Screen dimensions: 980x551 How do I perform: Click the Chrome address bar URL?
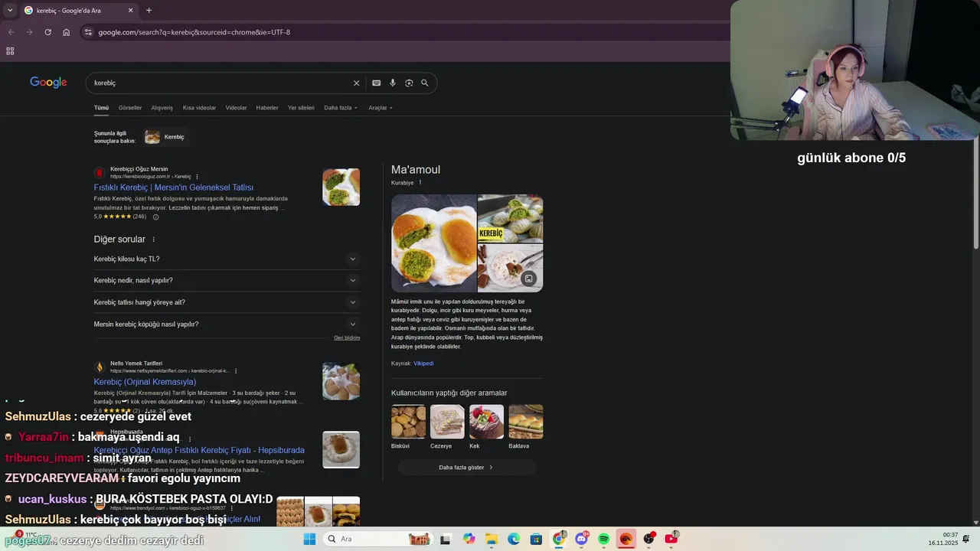click(194, 32)
